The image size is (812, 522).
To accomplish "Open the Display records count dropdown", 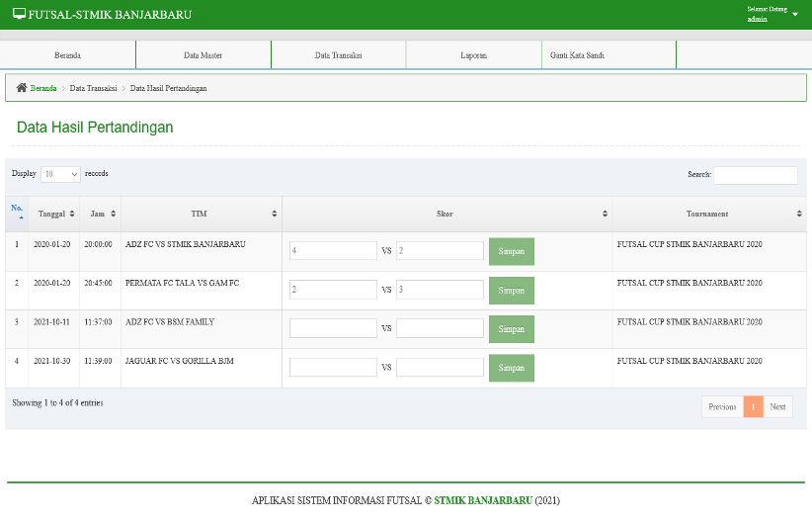I will click(x=60, y=174).
